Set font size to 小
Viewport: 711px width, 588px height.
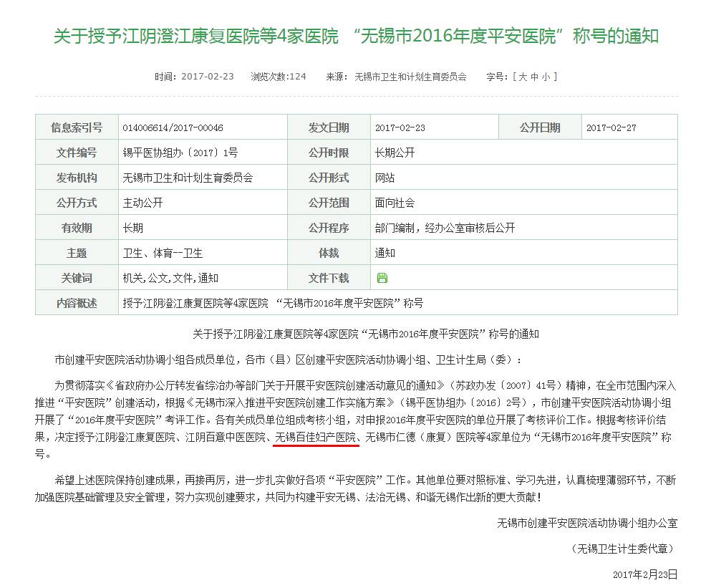click(x=546, y=77)
